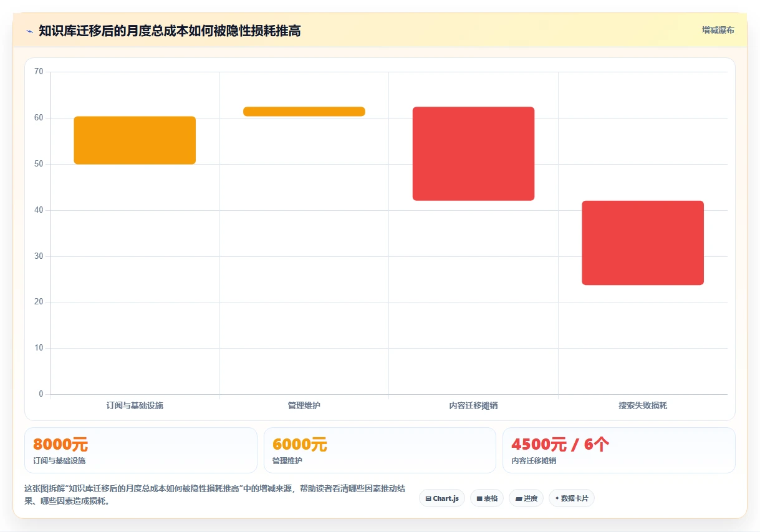Click the 管理维护 caption under 6000元
760x532 pixels.
click(x=287, y=461)
